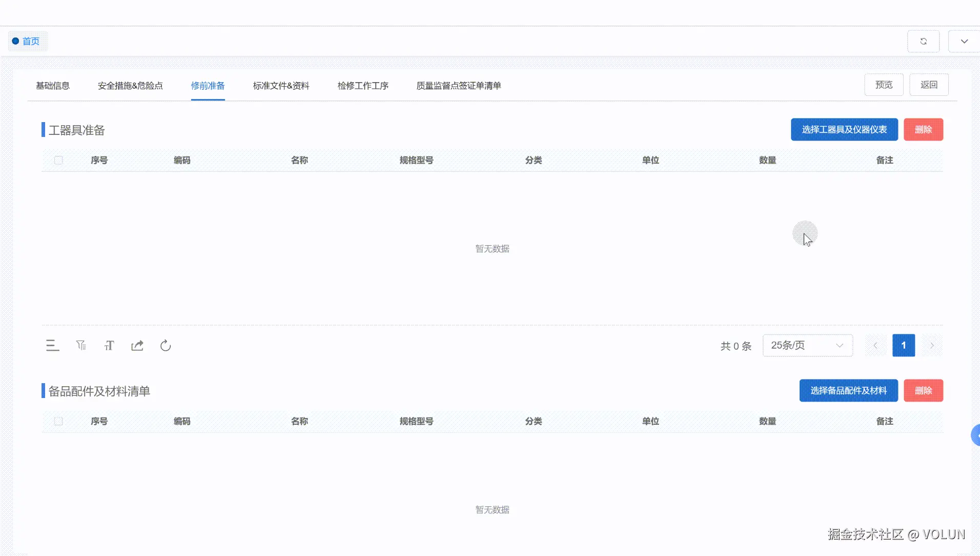Expand the top-right chevron dropdown

(964, 42)
